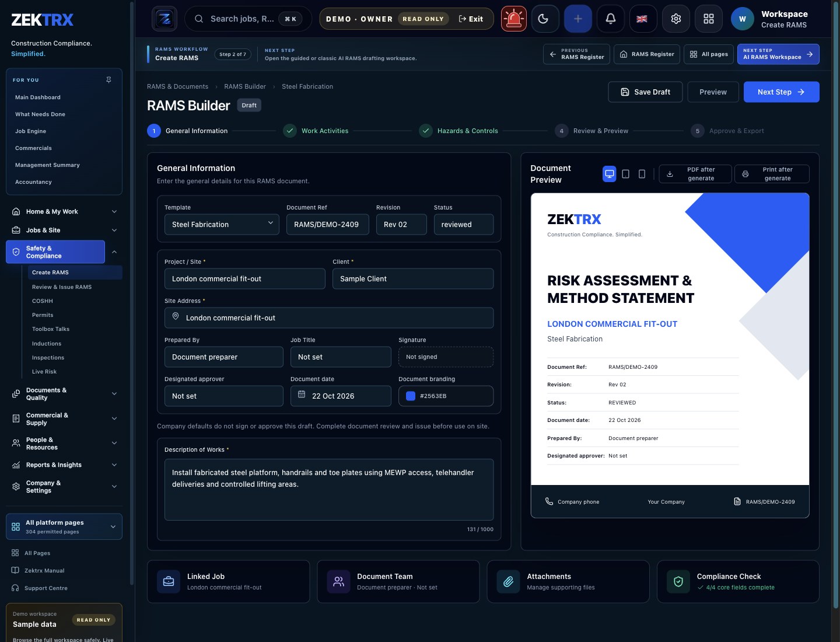Viewport: 840px width, 642px height.
Task: Select desktop preview mode icon
Action: pyautogui.click(x=609, y=174)
